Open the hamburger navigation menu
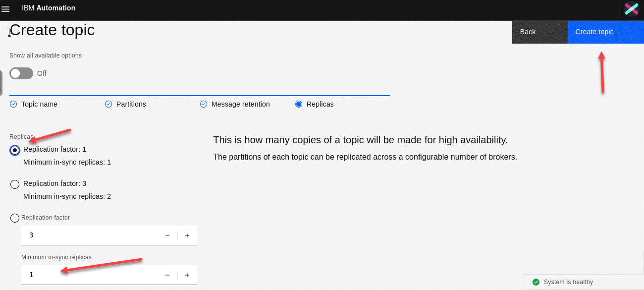Image resolution: width=644 pixels, height=290 pixels. 6,9
